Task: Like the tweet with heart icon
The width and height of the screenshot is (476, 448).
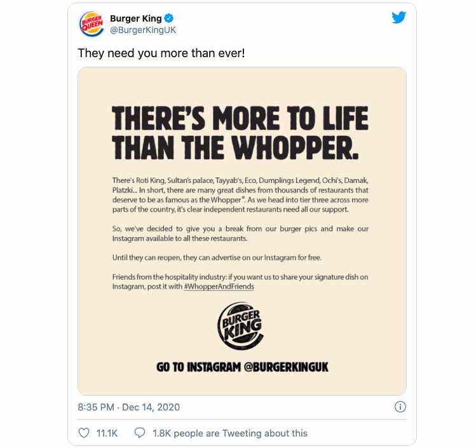Action: [x=84, y=433]
